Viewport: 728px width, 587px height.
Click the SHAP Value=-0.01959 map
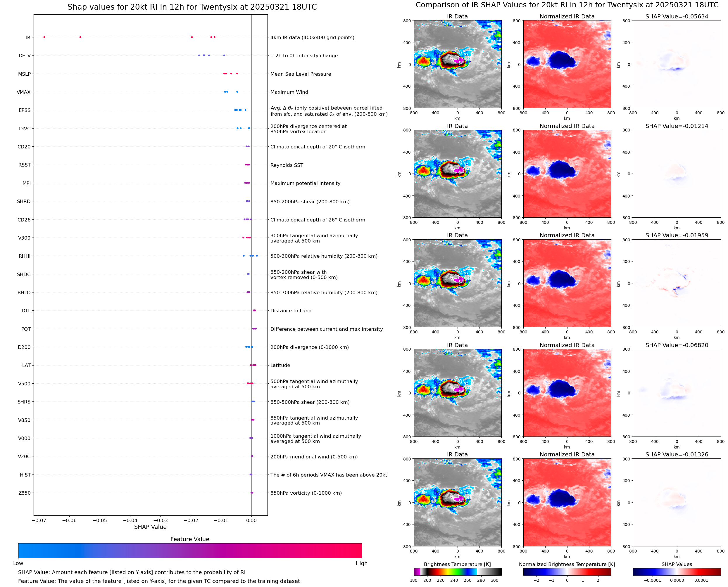677,283
